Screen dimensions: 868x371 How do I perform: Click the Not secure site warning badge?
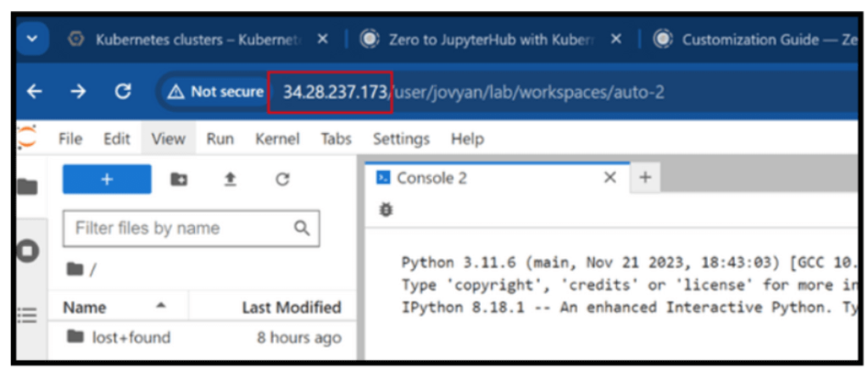(214, 91)
